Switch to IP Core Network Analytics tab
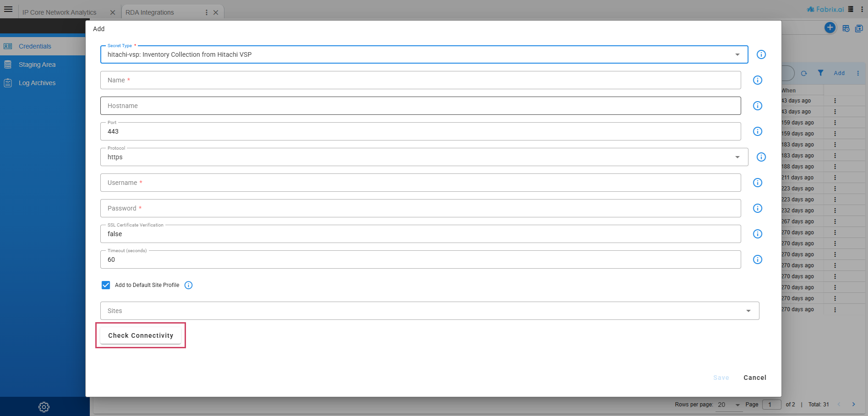 click(60, 12)
